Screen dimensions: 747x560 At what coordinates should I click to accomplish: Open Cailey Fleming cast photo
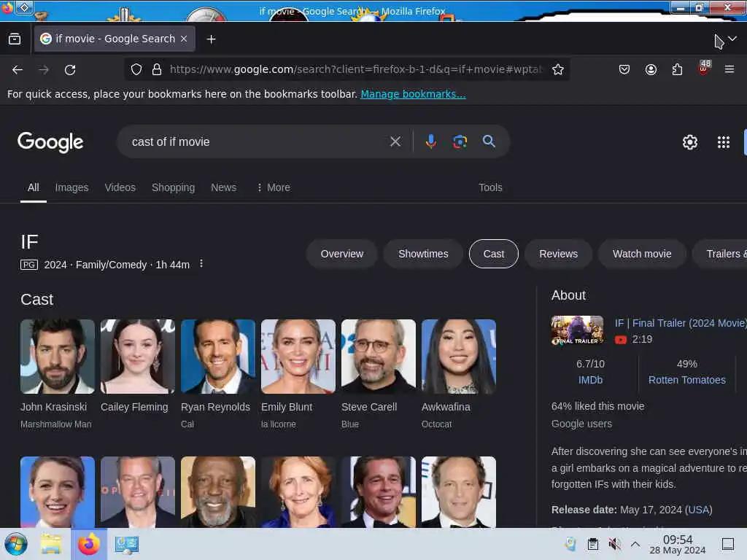[138, 357]
